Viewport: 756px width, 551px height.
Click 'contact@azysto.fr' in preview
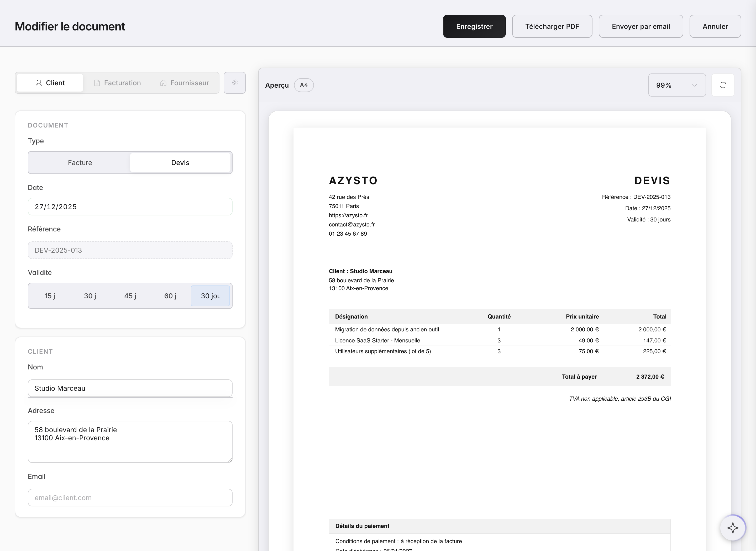point(352,225)
